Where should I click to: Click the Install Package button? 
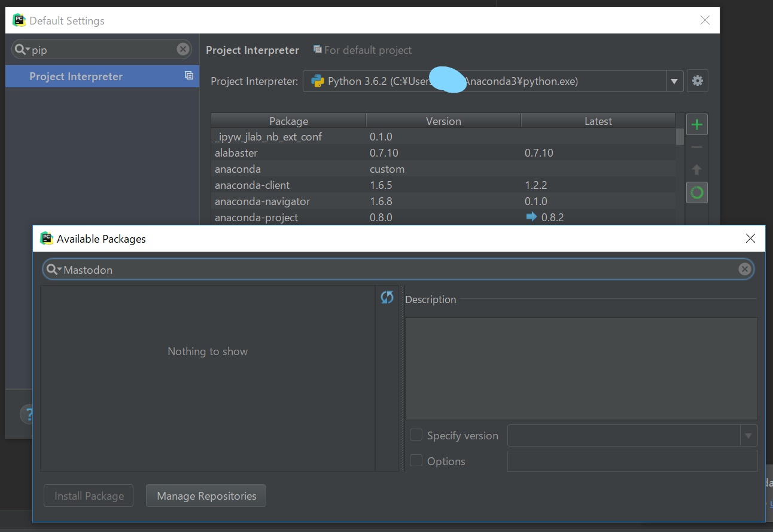pyautogui.click(x=89, y=496)
